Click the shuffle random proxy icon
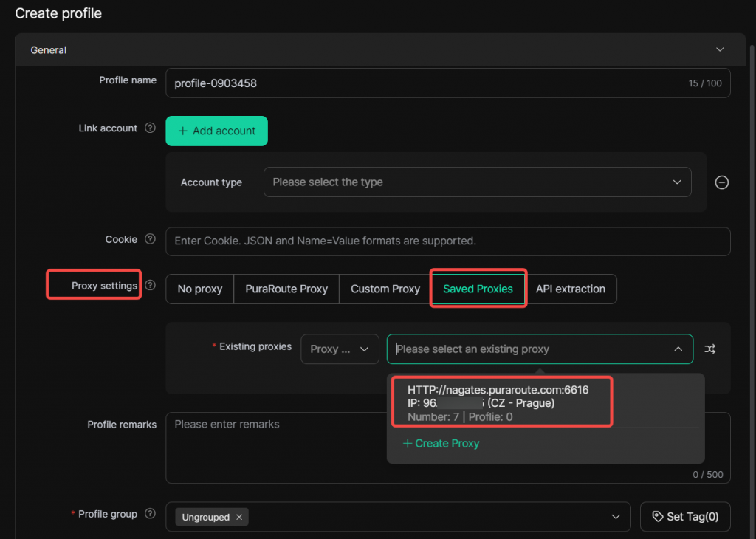Image resolution: width=756 pixels, height=539 pixels. tap(709, 349)
